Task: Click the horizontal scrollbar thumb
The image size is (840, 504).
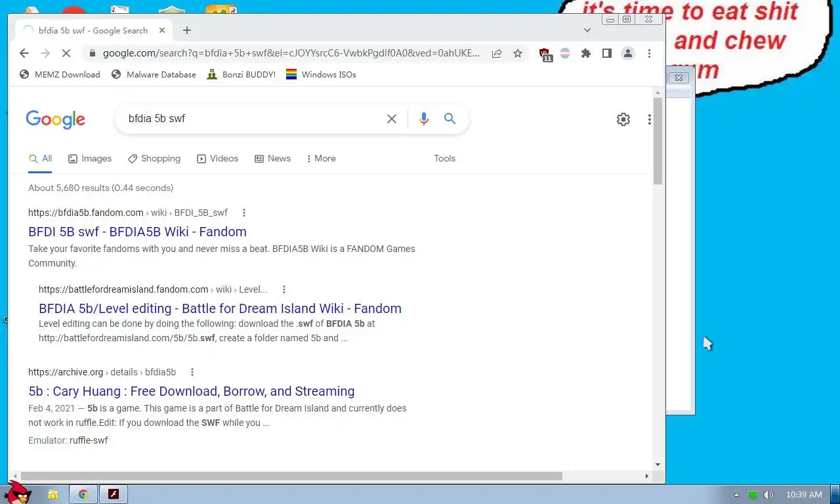Action: click(x=291, y=476)
